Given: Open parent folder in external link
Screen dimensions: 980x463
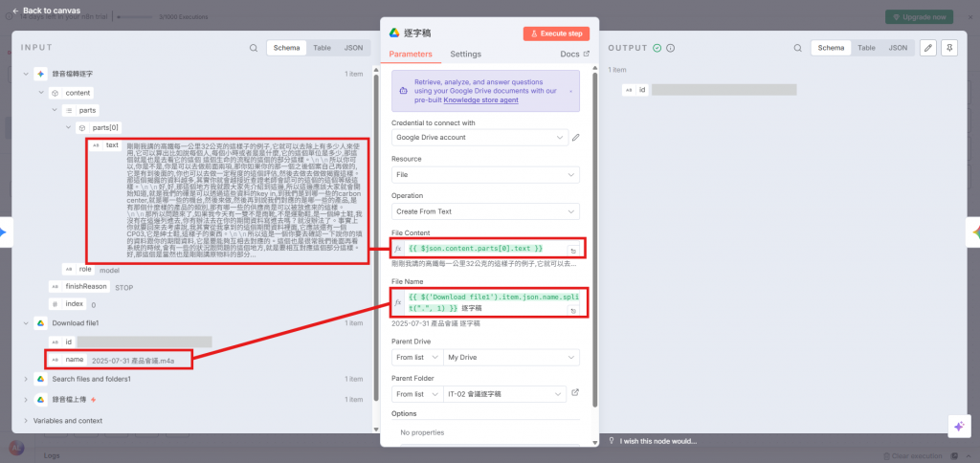Looking at the screenshot, I should pos(575,392).
